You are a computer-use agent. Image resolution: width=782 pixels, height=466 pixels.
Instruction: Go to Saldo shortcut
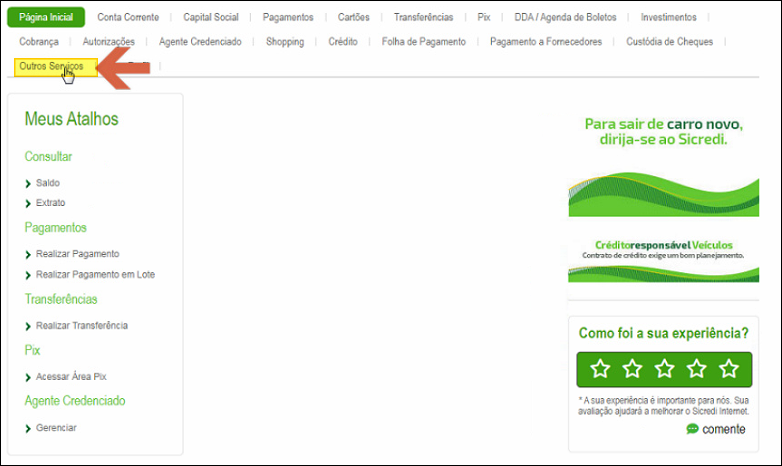(48, 183)
